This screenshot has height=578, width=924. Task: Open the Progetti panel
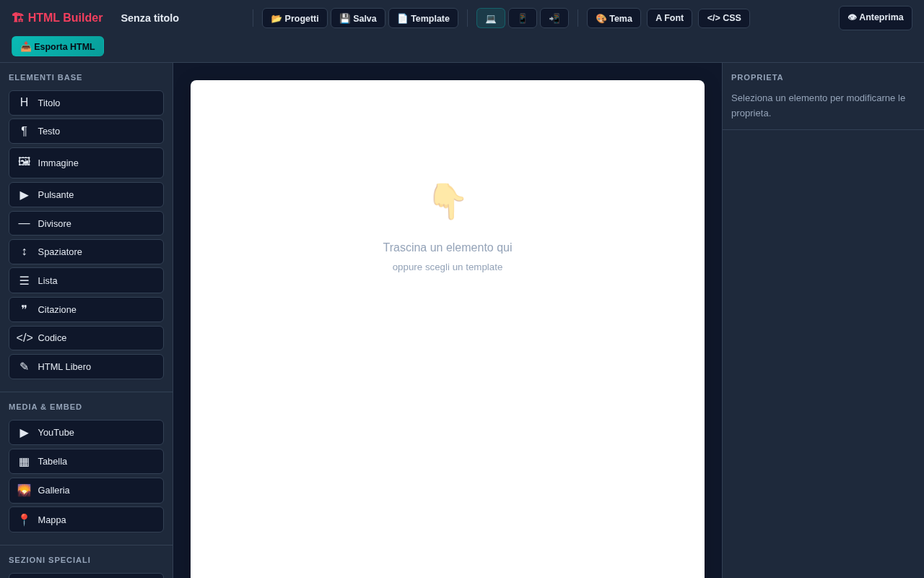[x=294, y=17]
